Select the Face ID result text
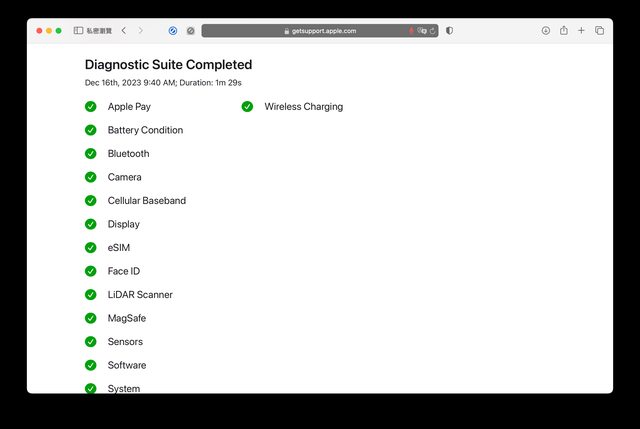The image size is (640, 429). [x=124, y=271]
